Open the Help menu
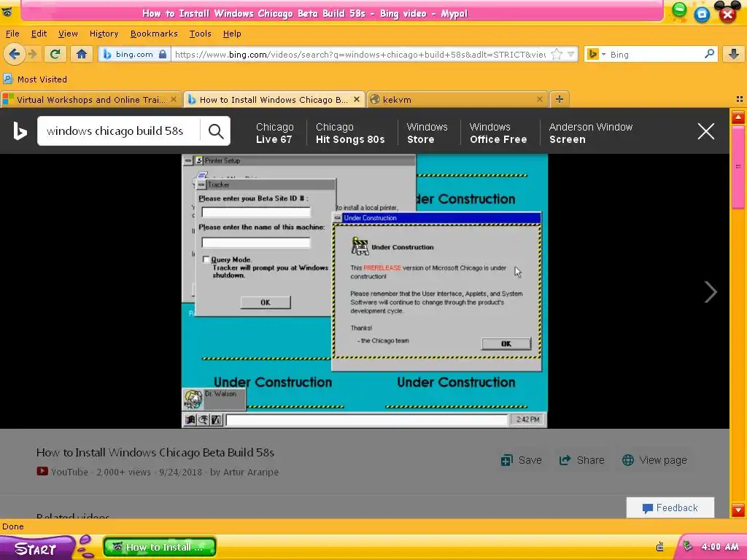 (232, 34)
